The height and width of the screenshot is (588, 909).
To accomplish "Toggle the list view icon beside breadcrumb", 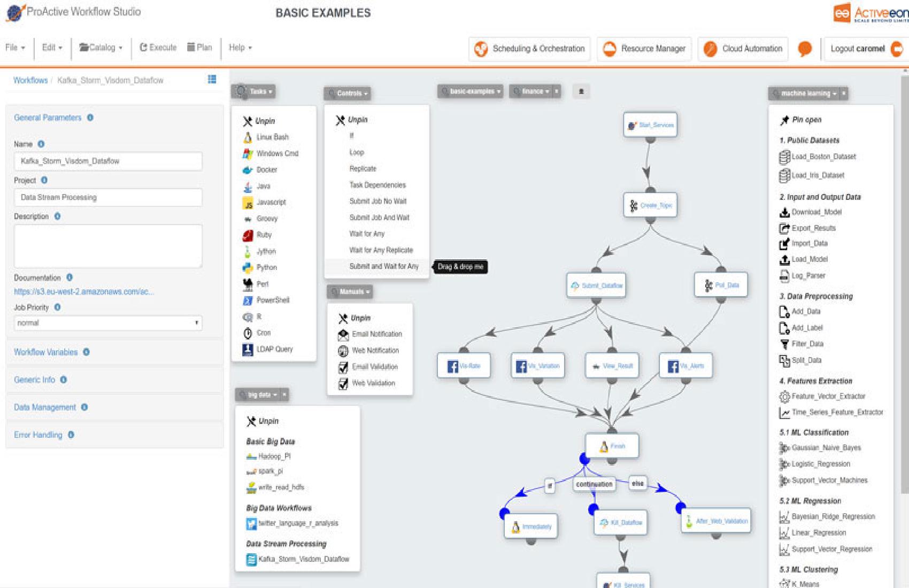I will coord(212,79).
